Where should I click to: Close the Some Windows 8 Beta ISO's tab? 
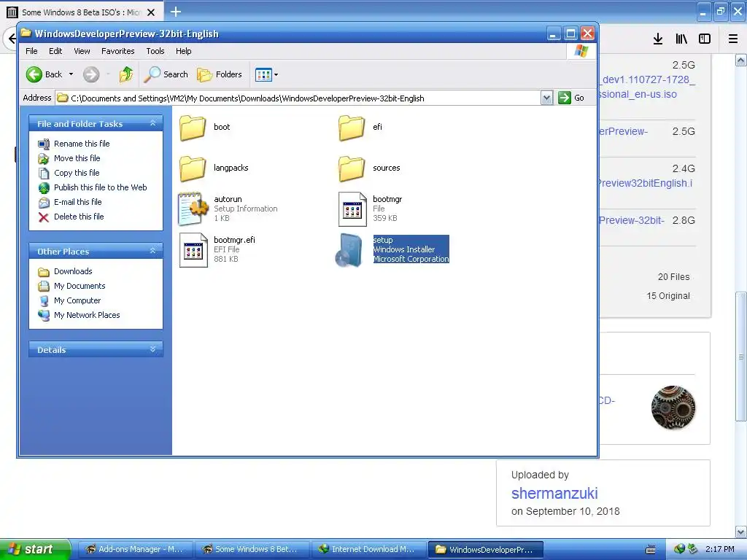pos(150,12)
